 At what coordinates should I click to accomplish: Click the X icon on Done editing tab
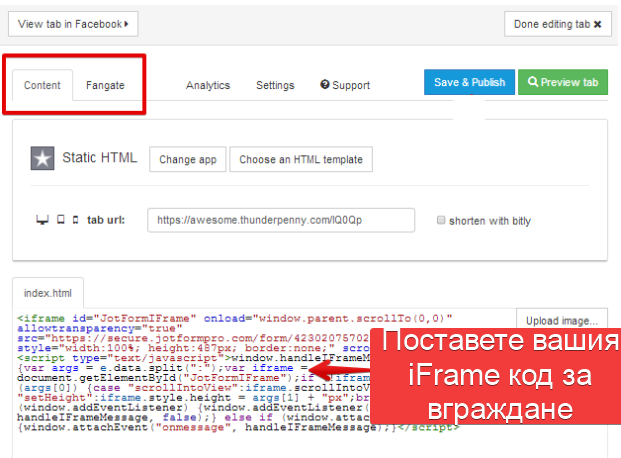point(597,24)
